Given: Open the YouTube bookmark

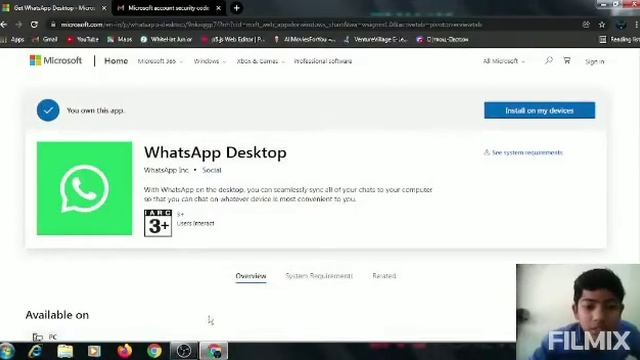Looking at the screenshot, I should [x=83, y=40].
